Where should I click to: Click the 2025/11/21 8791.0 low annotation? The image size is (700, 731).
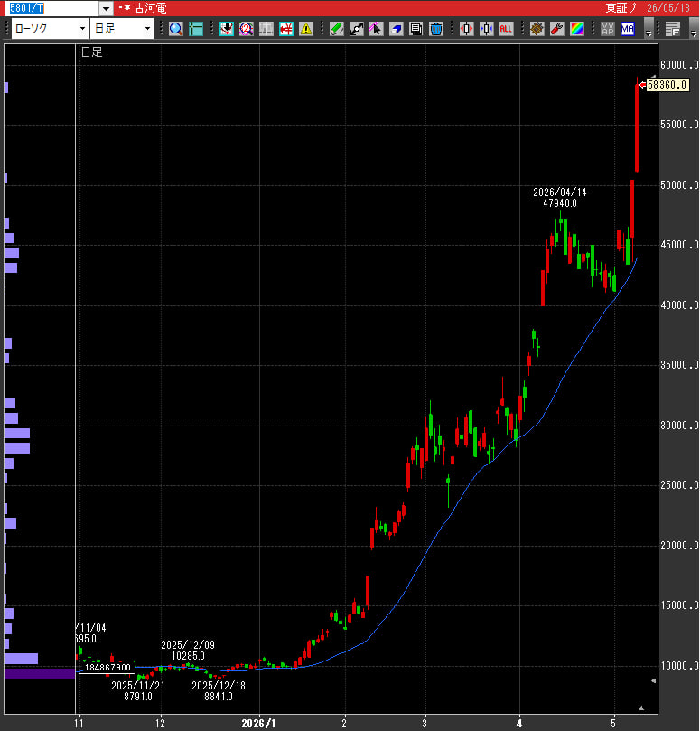point(138,691)
